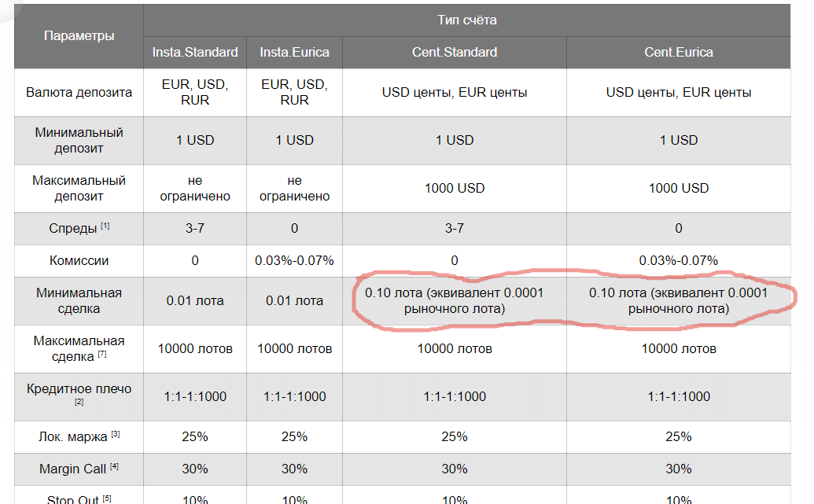
Task: Click Cent.Eurica commission 0.03%-0.07%
Action: (679, 260)
